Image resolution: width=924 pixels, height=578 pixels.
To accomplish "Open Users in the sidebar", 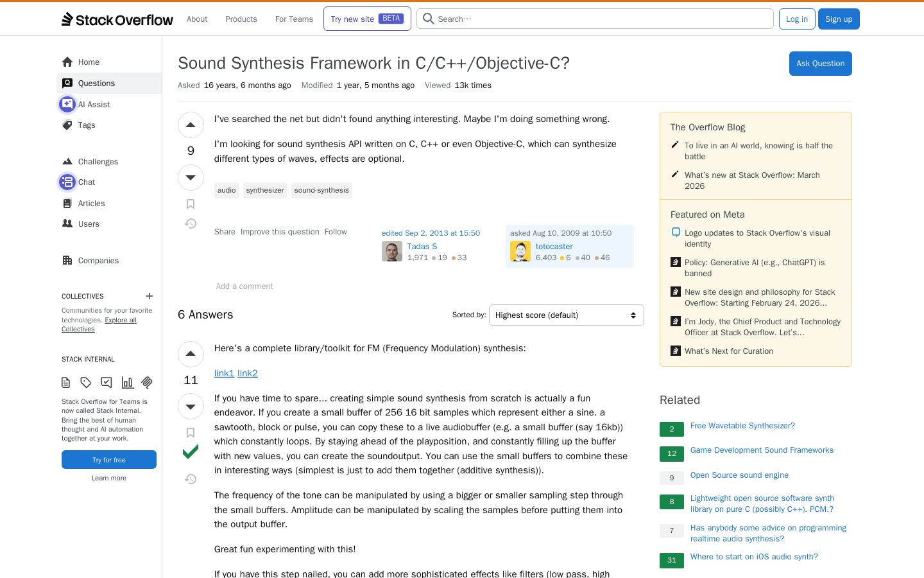I will coord(109,224).
